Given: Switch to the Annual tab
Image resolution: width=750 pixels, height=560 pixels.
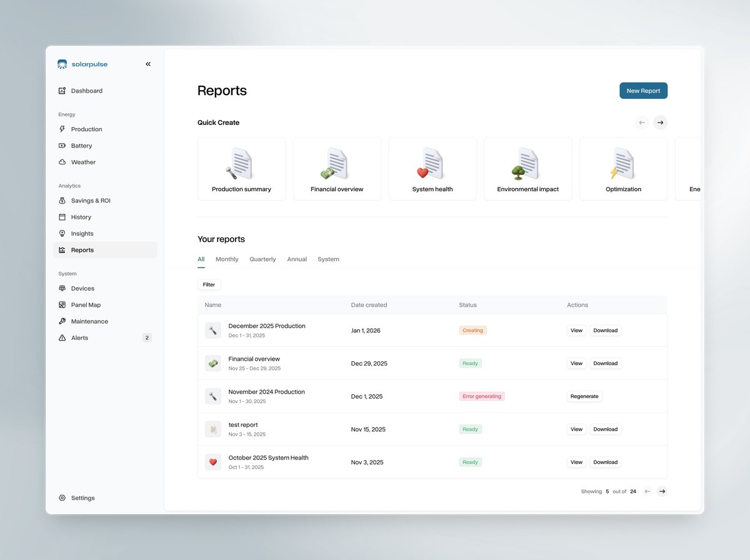Looking at the screenshot, I should pos(297,259).
